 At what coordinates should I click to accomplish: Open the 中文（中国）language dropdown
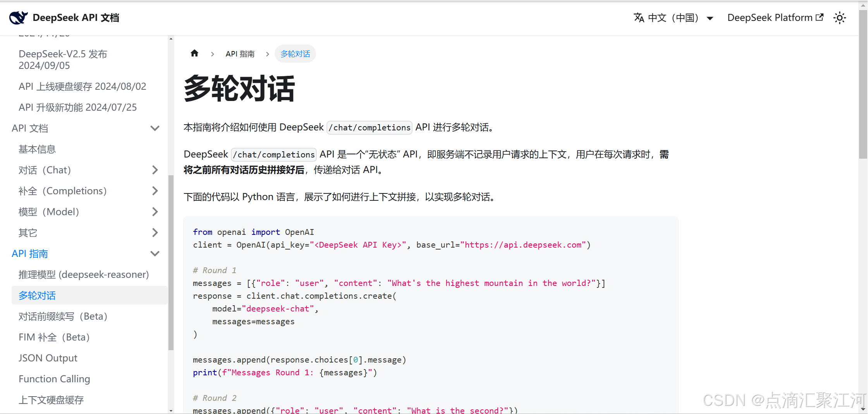(674, 18)
